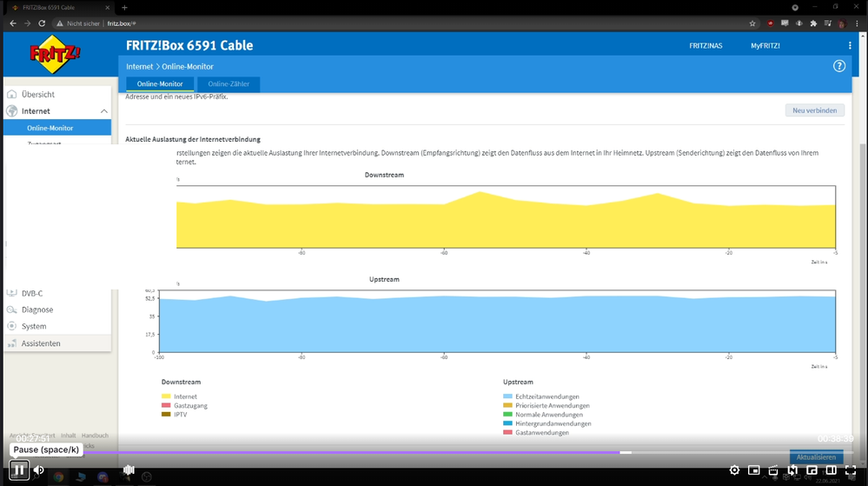Click the yellow Internet legend swatch
Viewport: 868px width, 486px height.
click(x=166, y=396)
